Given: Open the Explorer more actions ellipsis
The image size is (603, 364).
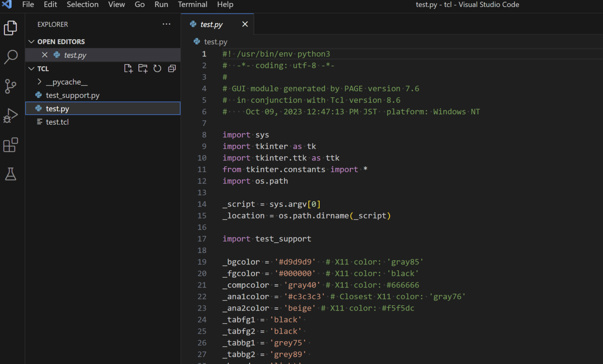Looking at the screenshot, I should pos(166,24).
